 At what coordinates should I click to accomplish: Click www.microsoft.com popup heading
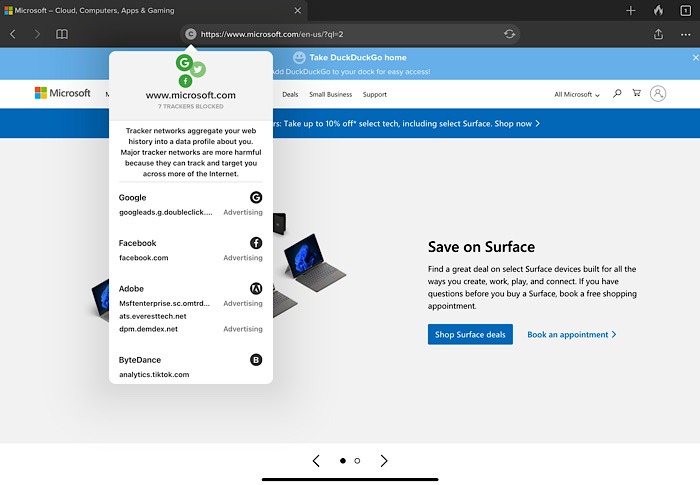pyautogui.click(x=191, y=95)
